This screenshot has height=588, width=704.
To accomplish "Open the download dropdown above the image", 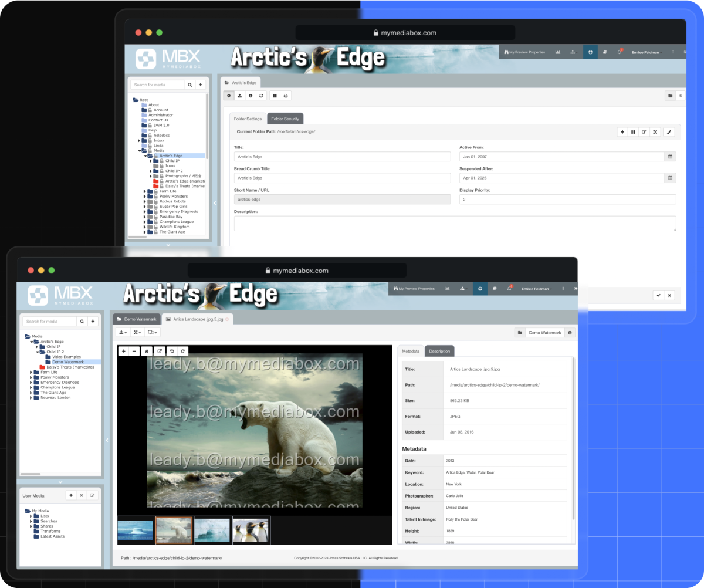I will tap(123, 333).
